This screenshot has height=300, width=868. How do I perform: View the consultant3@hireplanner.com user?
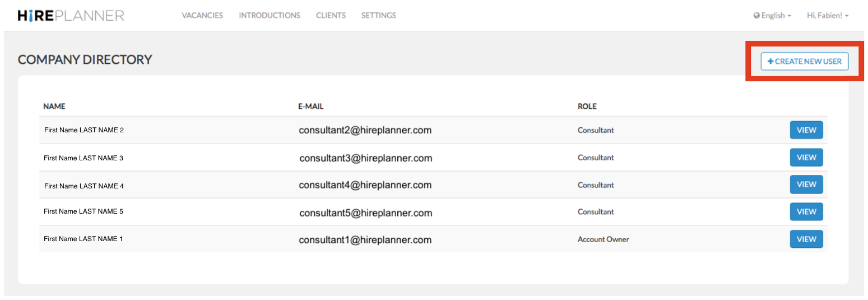pos(806,158)
